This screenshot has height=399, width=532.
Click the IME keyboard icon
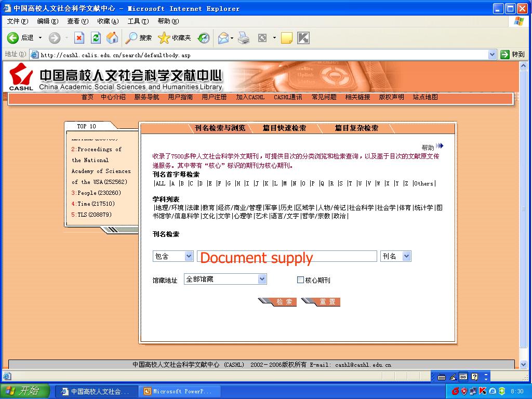pyautogui.click(x=442, y=377)
